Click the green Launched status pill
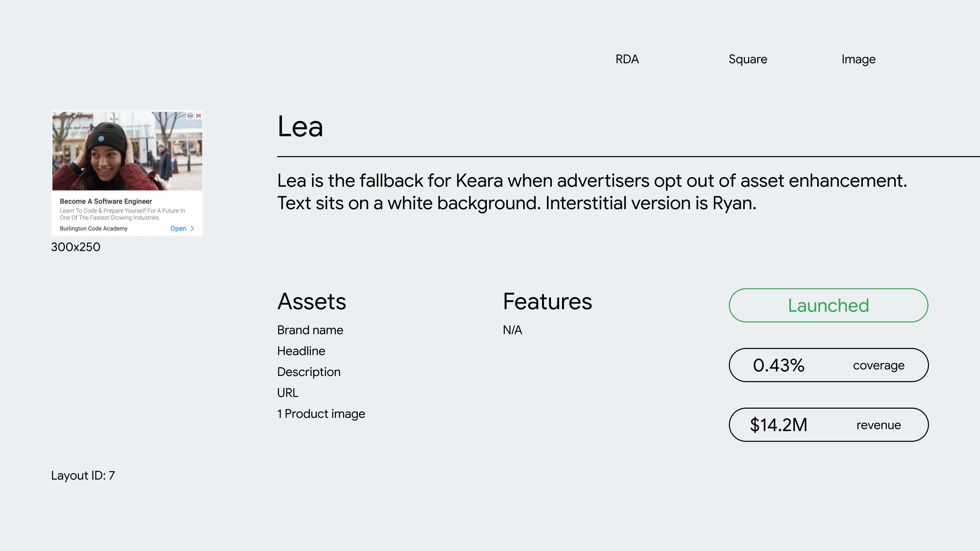The height and width of the screenshot is (551, 980). 829,305
